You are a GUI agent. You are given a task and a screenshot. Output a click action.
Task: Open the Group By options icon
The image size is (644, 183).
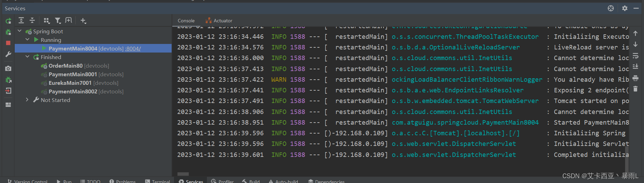click(x=47, y=21)
